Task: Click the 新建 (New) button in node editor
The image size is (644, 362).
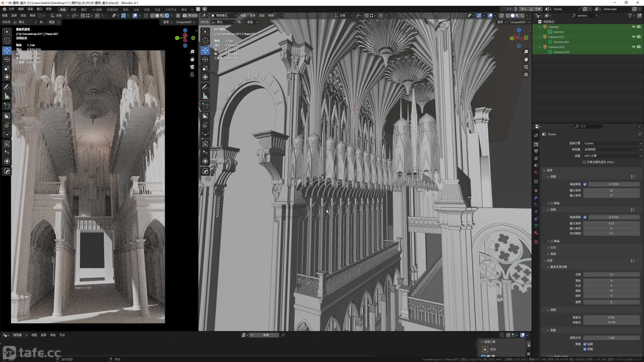Action: click(x=266, y=335)
